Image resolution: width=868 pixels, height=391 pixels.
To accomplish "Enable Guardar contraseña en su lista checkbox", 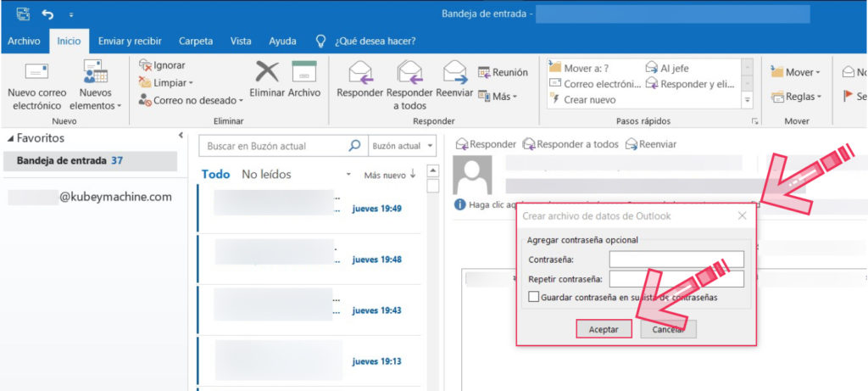I will [534, 298].
